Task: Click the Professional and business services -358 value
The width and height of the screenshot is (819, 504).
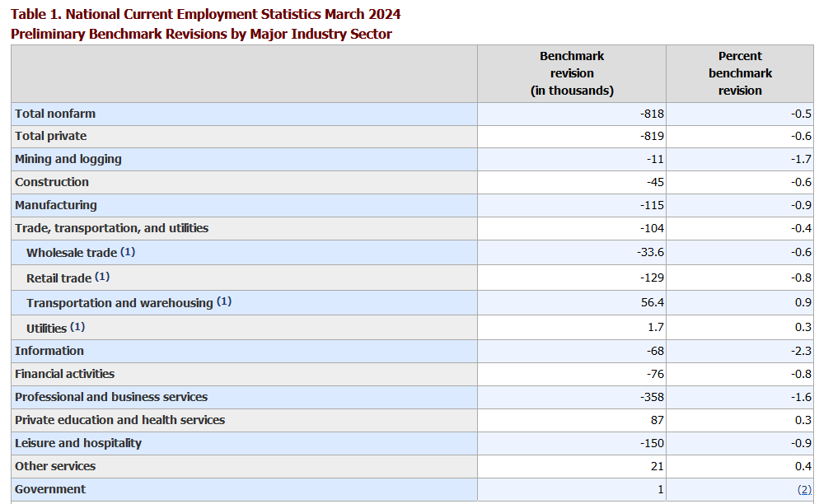Action: click(652, 397)
